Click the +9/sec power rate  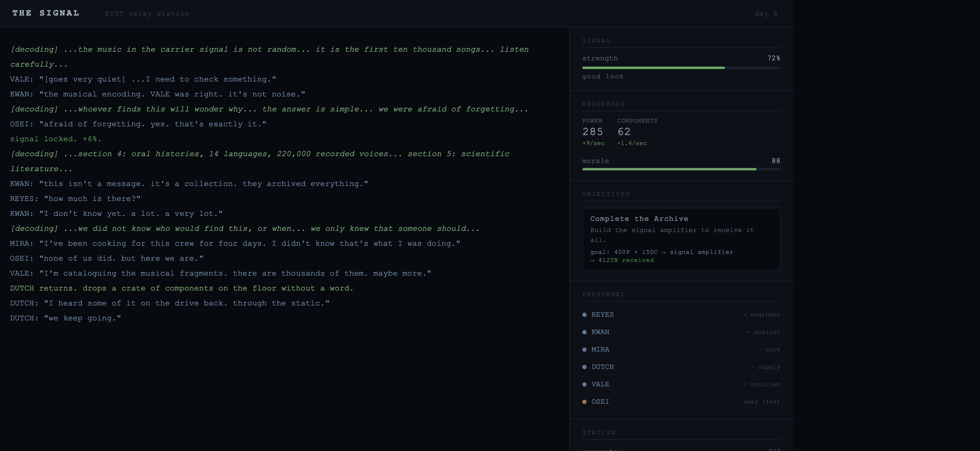click(x=593, y=143)
